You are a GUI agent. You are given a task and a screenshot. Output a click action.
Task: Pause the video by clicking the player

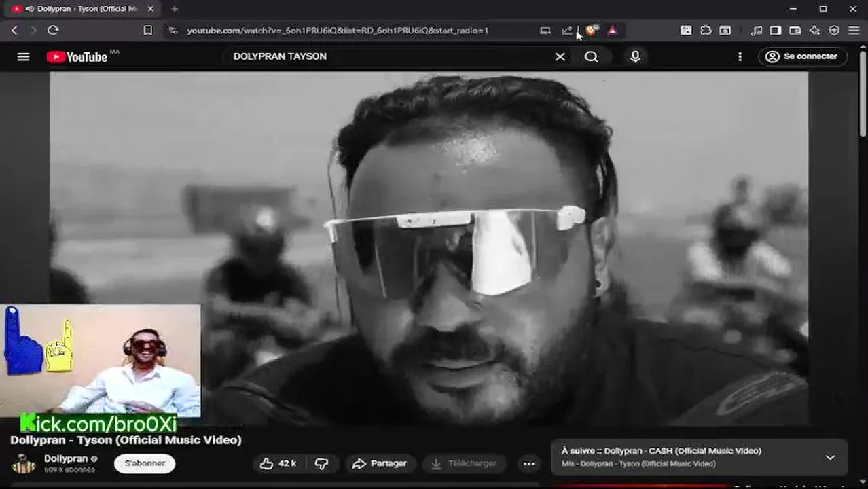click(x=429, y=248)
